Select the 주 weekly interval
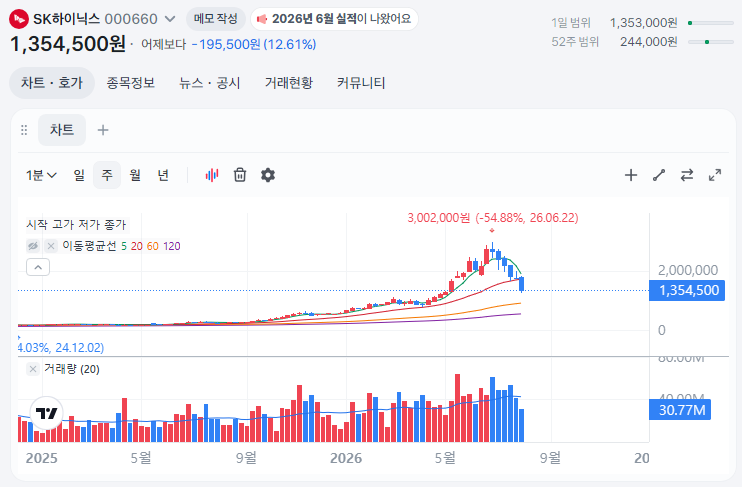The width and height of the screenshot is (742, 487). pyautogui.click(x=107, y=175)
